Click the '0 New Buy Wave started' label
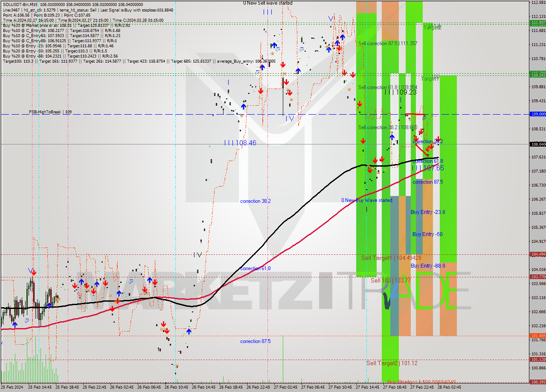This screenshot has height=392, width=546. pyautogui.click(x=366, y=200)
